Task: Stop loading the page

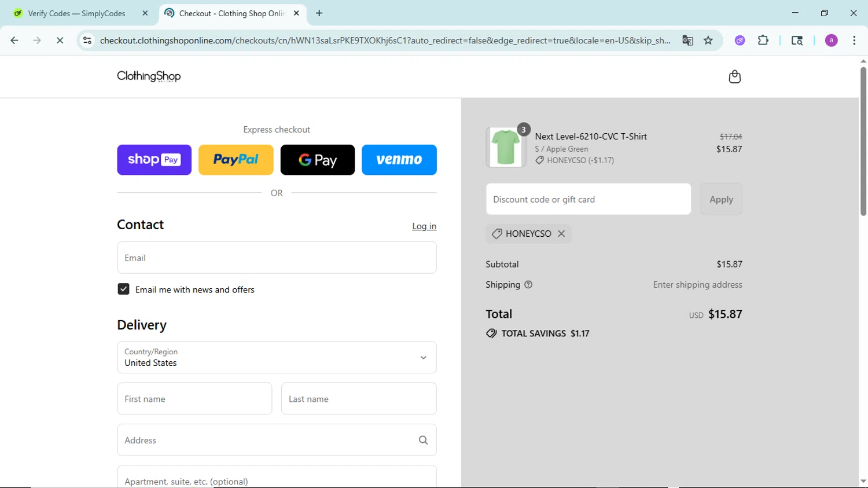Action: 60,41
